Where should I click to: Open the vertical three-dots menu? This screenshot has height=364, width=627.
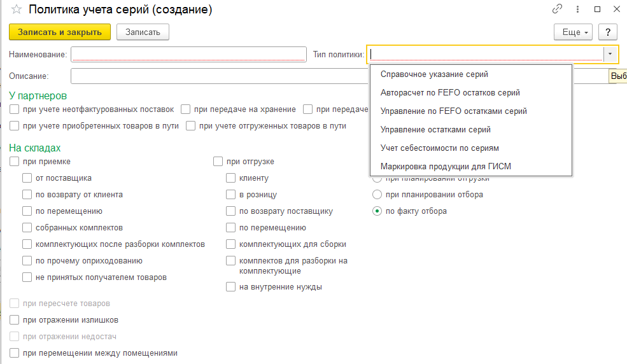[x=578, y=10]
